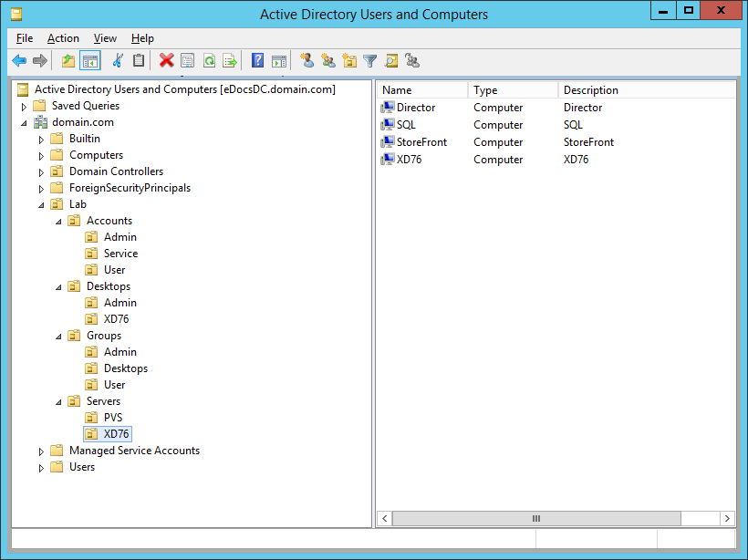This screenshot has width=748, height=560.
Task: Open the Action menu
Action: pyautogui.click(x=63, y=38)
